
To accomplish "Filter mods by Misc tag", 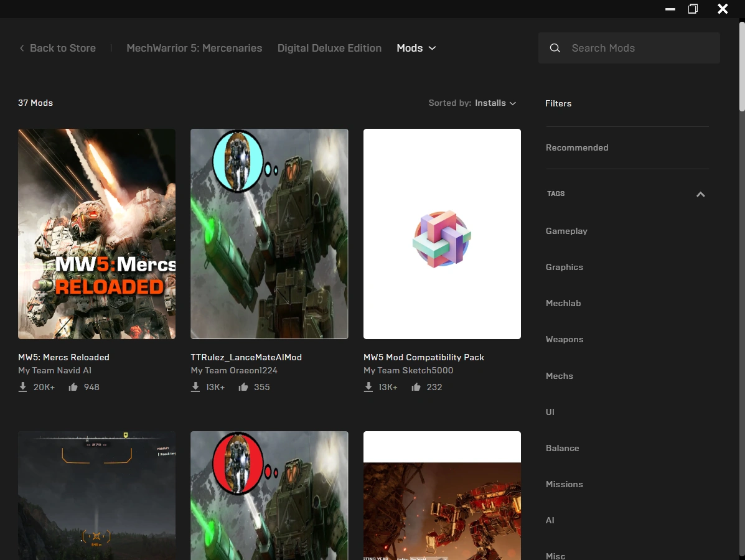I will coord(555,556).
